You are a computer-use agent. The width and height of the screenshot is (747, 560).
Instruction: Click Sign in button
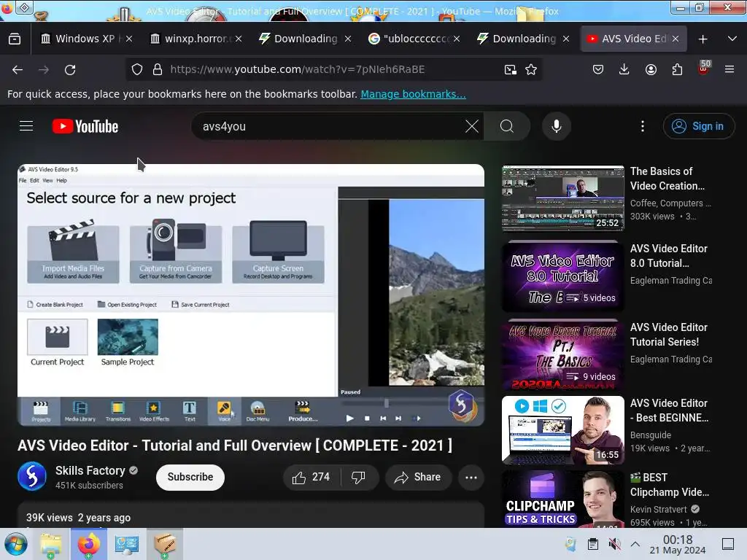(x=698, y=126)
